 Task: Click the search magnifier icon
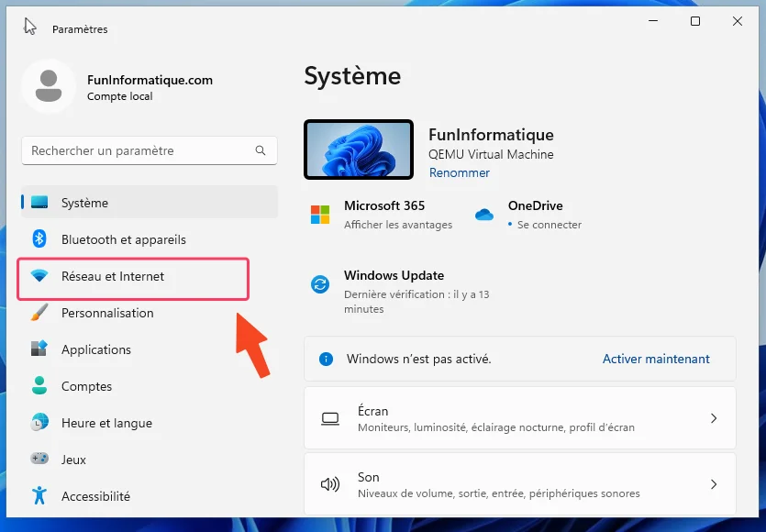pos(261,150)
